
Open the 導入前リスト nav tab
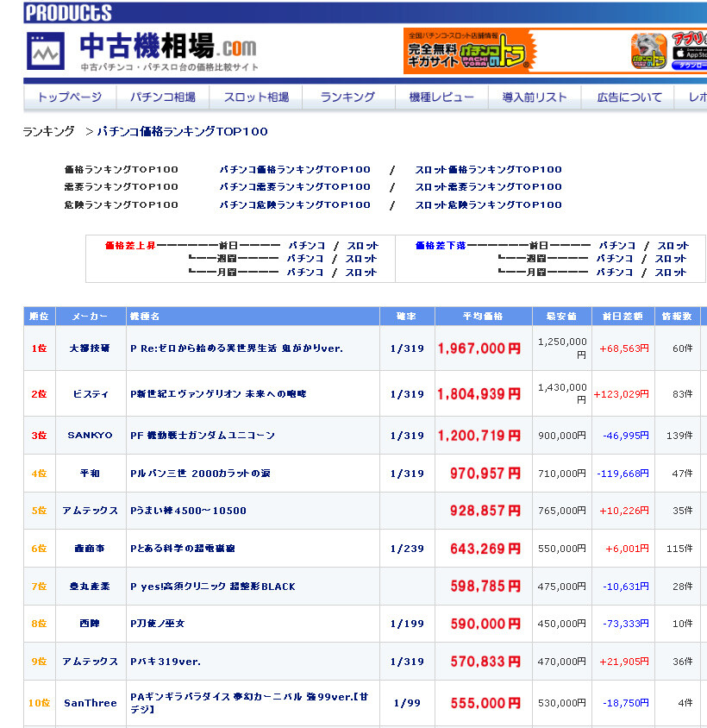[x=535, y=97]
